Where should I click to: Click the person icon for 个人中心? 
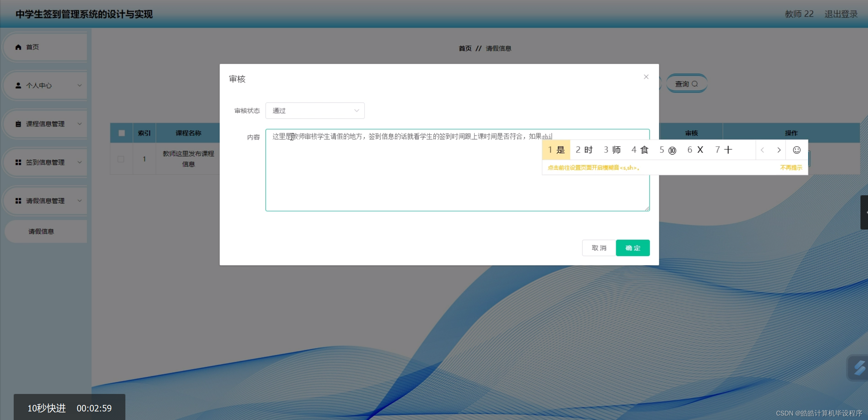pyautogui.click(x=18, y=85)
